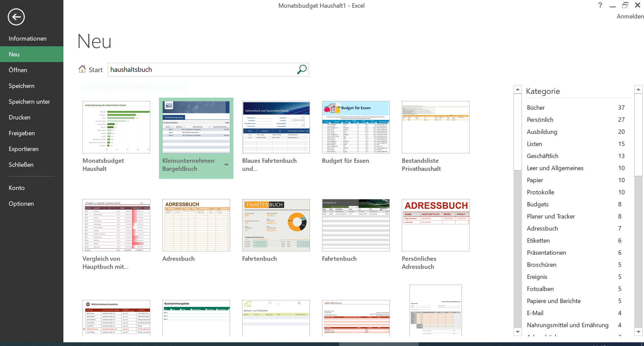Open Excel help question mark
644x346 pixels.
tap(600, 5)
